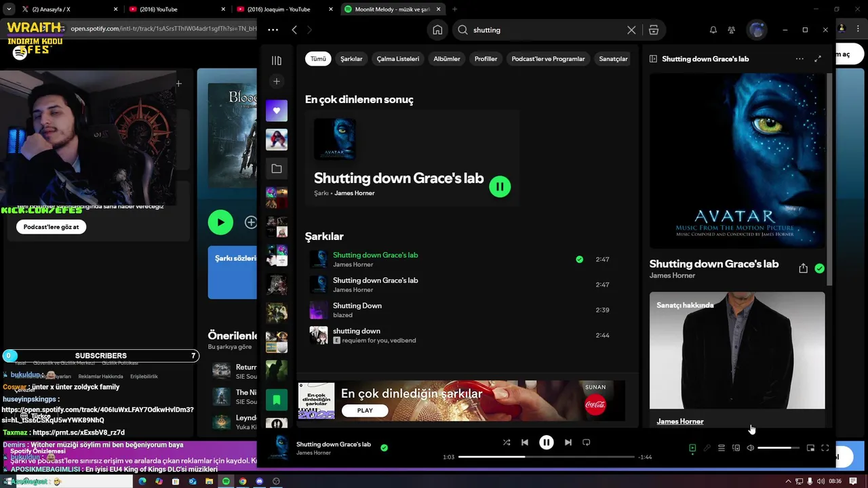Toggle saved checkmark on first song row
The image size is (868, 488).
(x=579, y=260)
